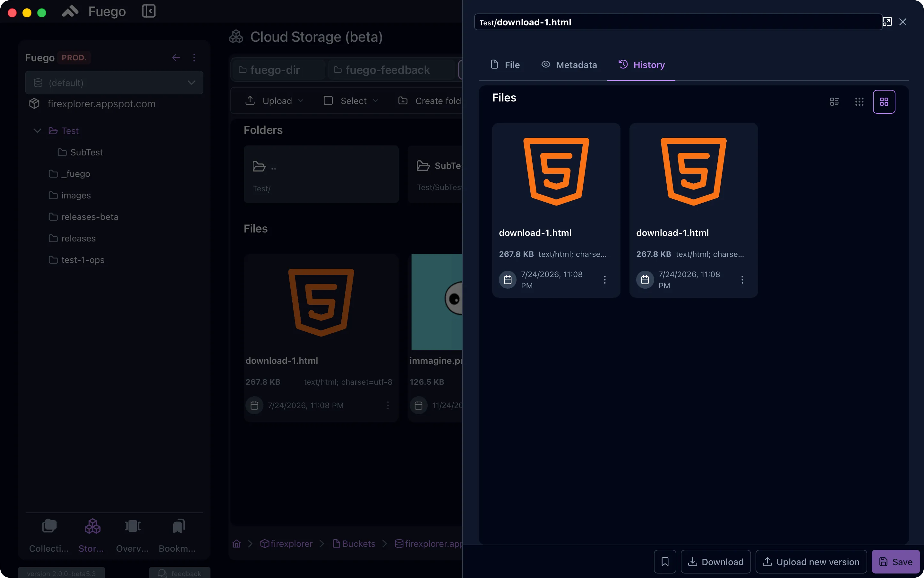The height and width of the screenshot is (578, 924).
Task: Select releases-beta folder in tree
Action: click(x=83, y=217)
